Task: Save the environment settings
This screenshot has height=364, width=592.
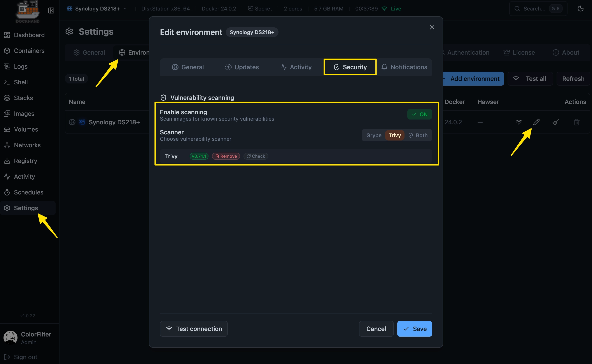Action: (415, 329)
